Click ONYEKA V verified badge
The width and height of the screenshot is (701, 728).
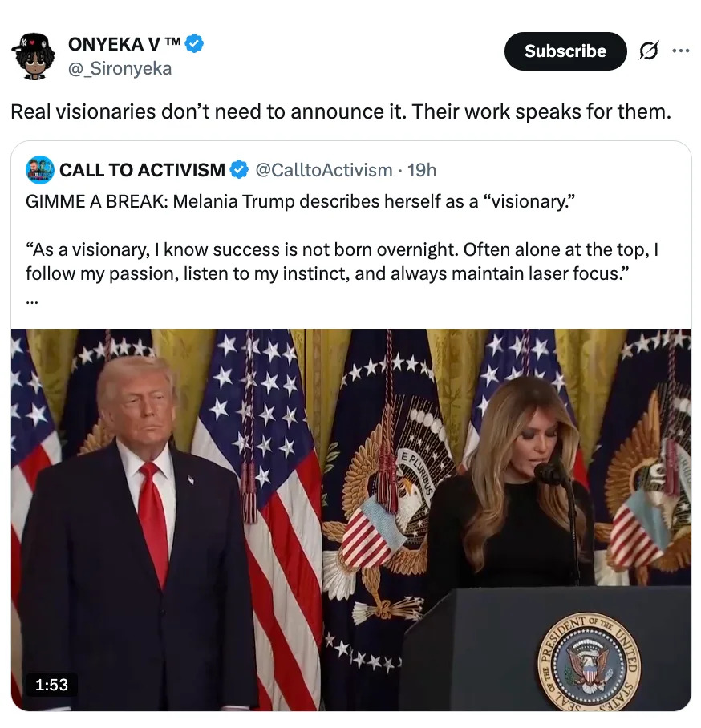tap(194, 43)
